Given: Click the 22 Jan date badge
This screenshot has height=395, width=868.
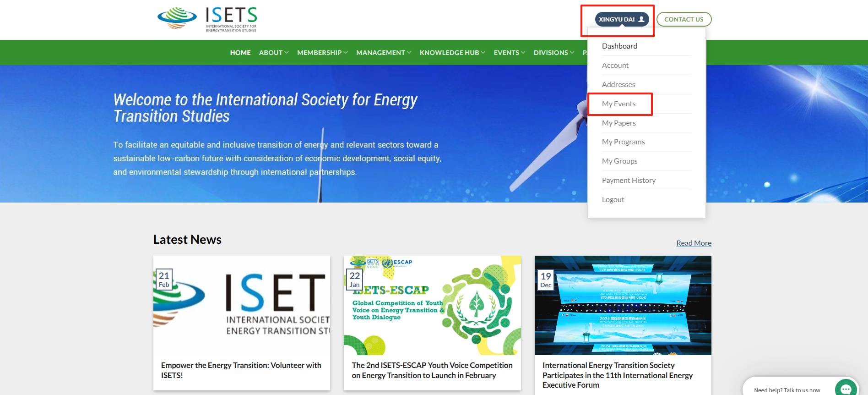Looking at the screenshot, I should click(x=355, y=279).
